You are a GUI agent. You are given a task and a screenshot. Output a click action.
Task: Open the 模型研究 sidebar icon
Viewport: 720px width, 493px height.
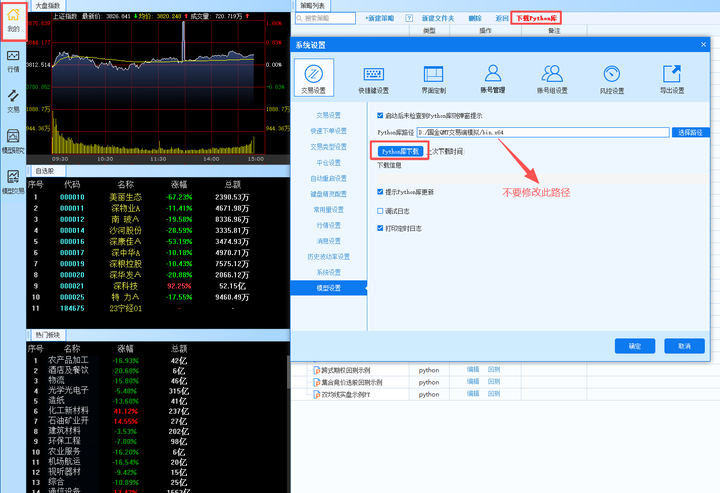pyautogui.click(x=13, y=141)
